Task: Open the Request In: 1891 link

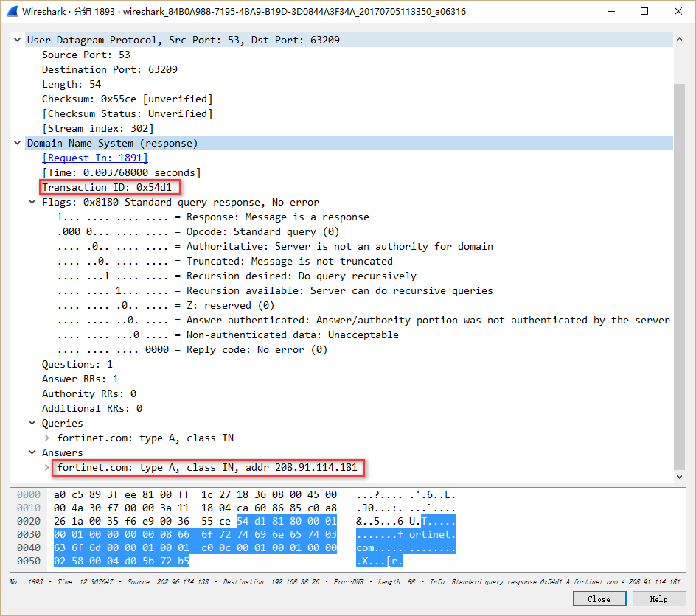Action: click(x=95, y=158)
